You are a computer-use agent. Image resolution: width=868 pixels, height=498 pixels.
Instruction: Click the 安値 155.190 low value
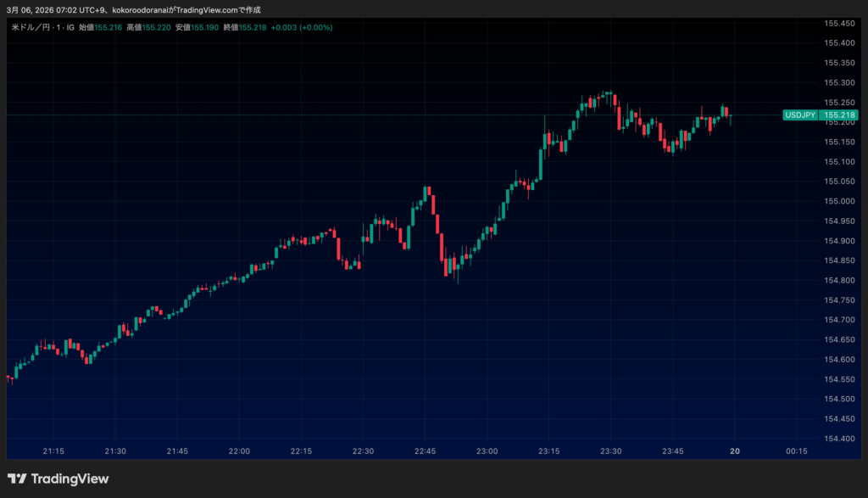[x=204, y=27]
